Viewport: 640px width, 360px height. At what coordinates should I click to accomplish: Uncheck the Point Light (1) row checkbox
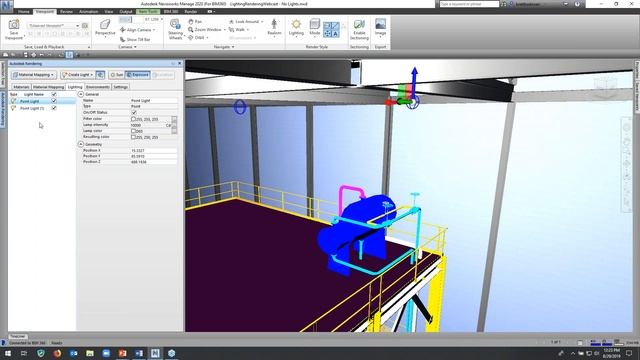(54, 108)
